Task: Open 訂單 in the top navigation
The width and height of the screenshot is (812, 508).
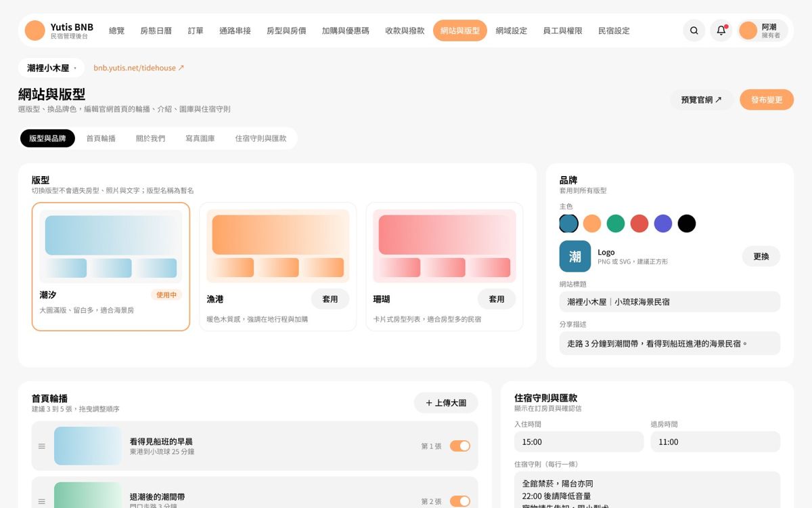Action: 196,30
